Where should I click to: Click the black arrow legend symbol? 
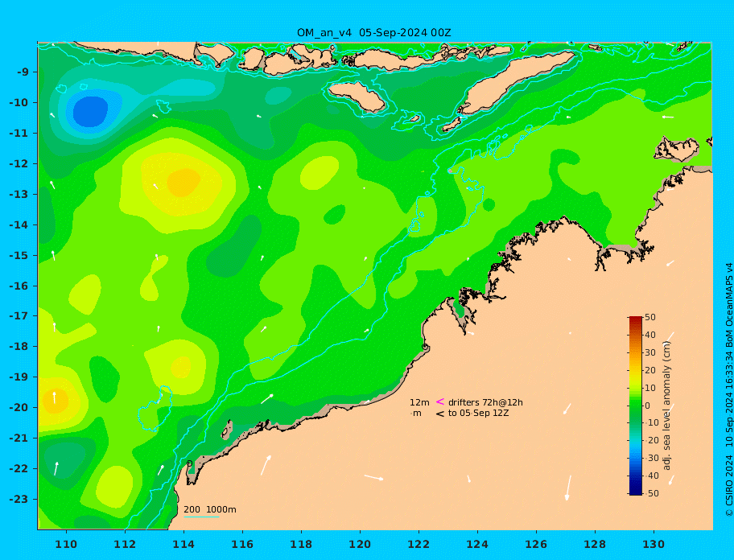(440, 414)
